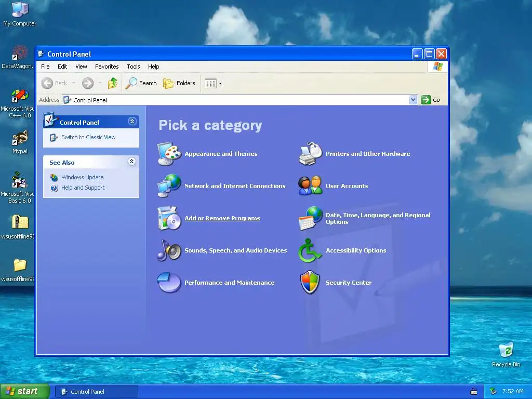Image resolution: width=532 pixels, height=399 pixels.
Task: Click Network and Internet Connections globe icon
Action: click(x=169, y=186)
